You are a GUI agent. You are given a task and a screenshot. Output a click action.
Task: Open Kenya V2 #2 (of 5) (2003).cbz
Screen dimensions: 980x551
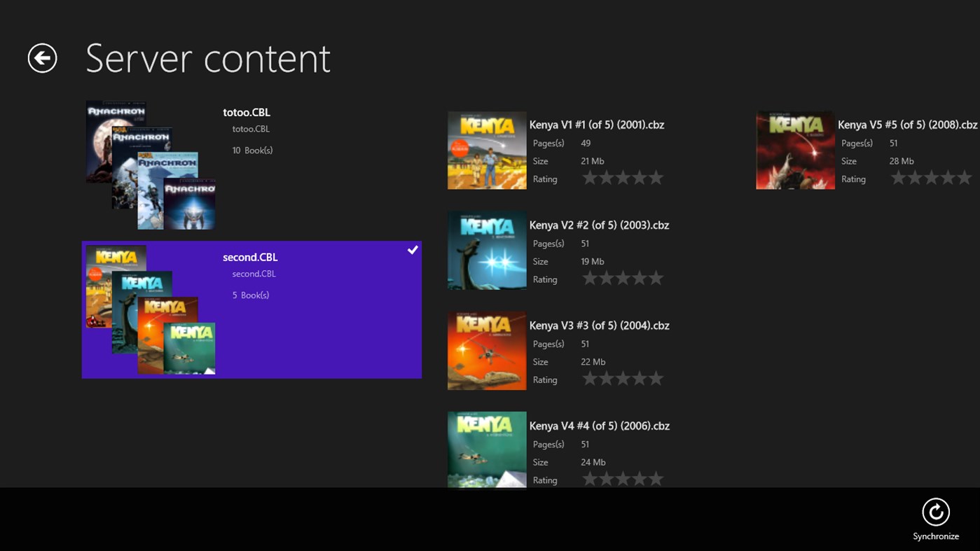(x=599, y=225)
